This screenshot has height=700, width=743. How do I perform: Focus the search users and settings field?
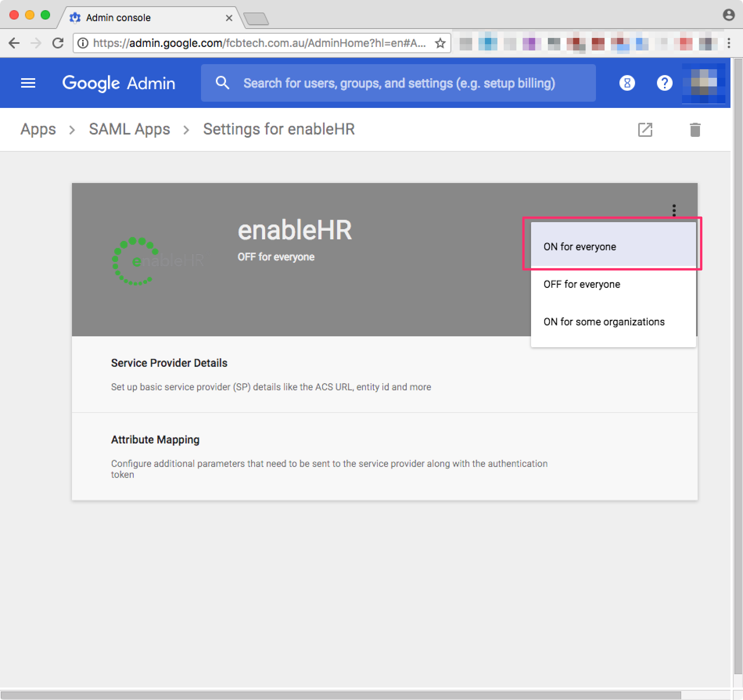(x=399, y=83)
